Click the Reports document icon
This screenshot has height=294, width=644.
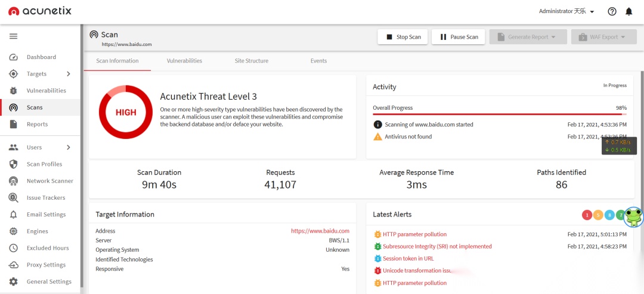[x=14, y=125]
